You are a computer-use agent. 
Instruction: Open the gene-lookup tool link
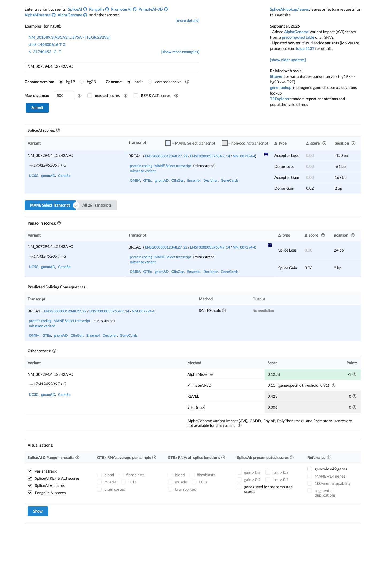click(x=281, y=88)
